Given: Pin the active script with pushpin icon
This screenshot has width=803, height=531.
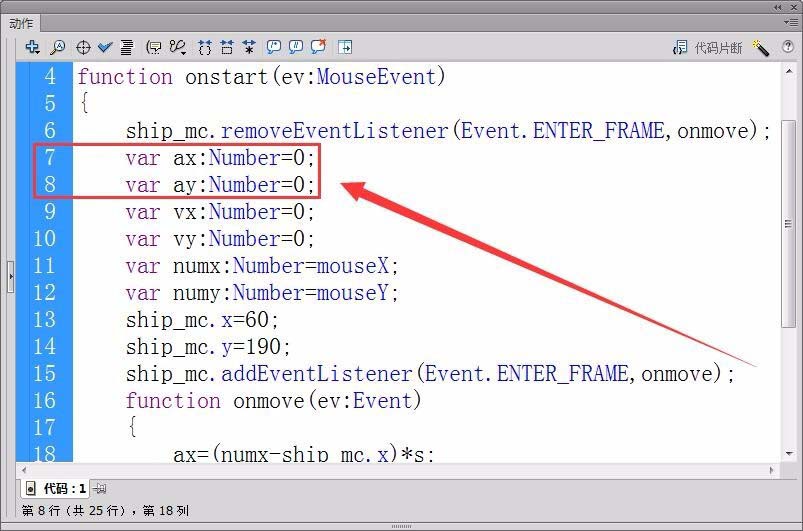Looking at the screenshot, I should point(100,488).
